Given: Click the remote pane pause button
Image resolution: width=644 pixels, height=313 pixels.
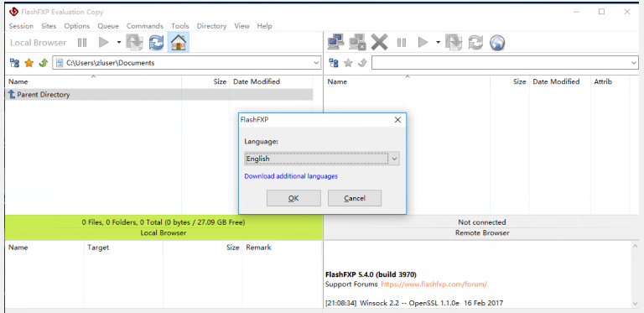Looking at the screenshot, I should pos(402,42).
